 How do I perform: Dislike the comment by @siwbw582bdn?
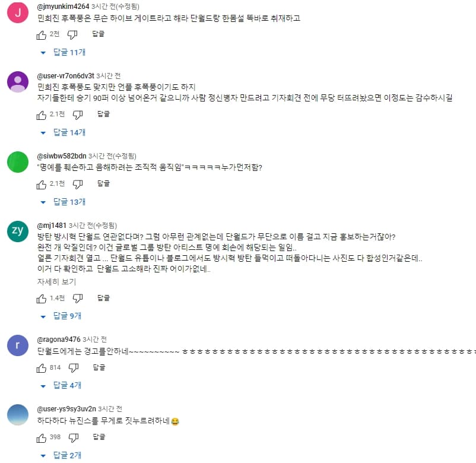(78, 185)
